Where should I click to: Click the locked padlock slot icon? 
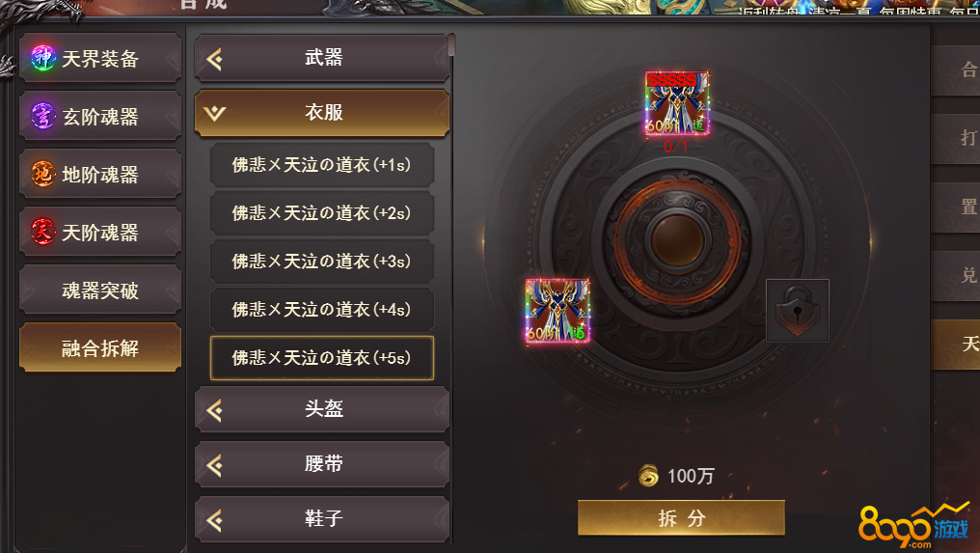click(x=798, y=311)
